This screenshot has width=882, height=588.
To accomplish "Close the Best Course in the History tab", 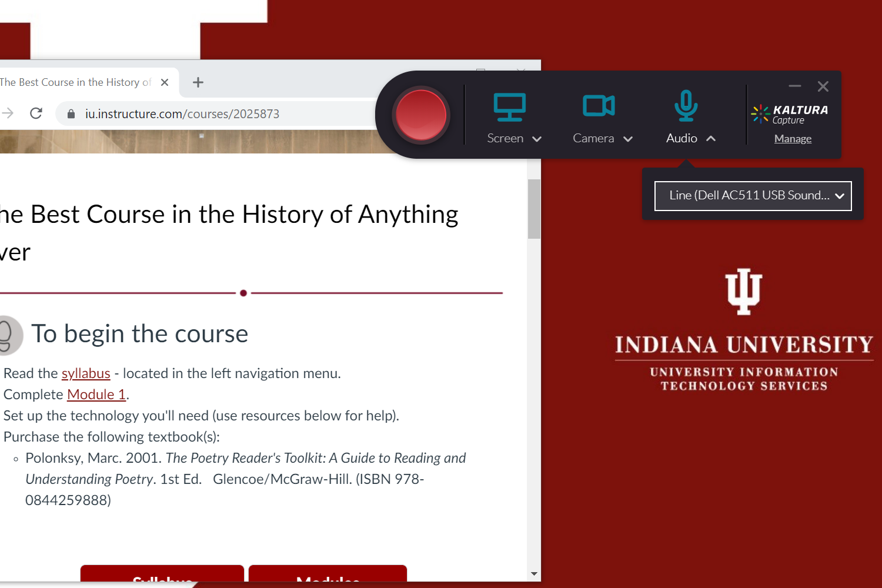I will (x=165, y=82).
